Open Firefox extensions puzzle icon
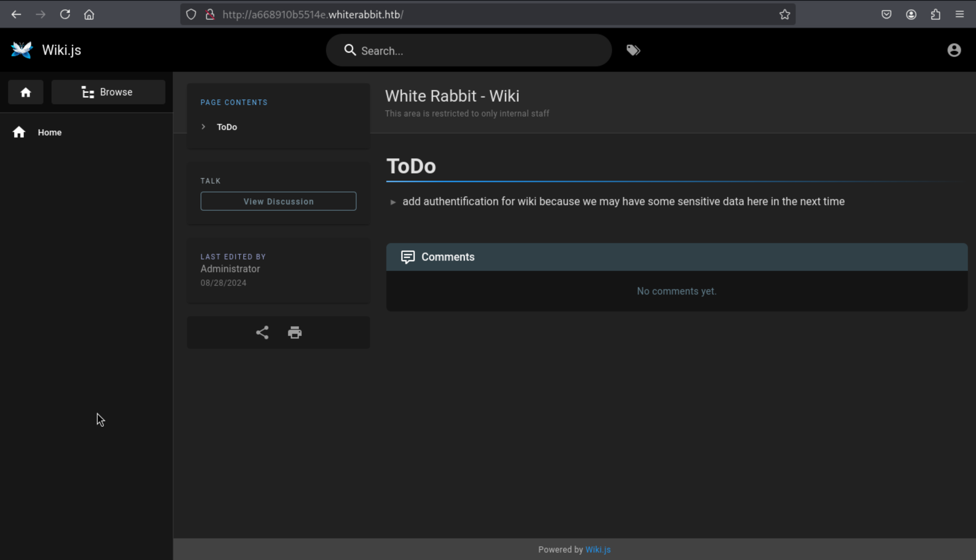The height and width of the screenshot is (560, 976). (935, 15)
